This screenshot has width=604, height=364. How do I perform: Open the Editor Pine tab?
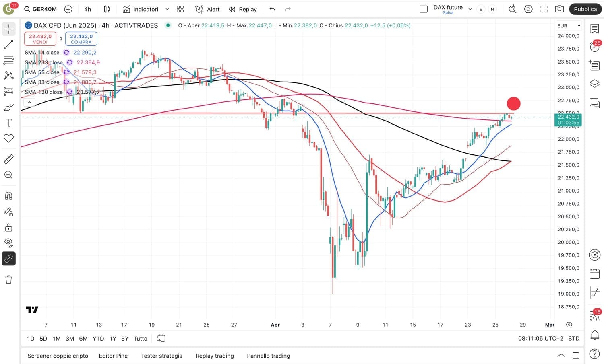[113, 356]
